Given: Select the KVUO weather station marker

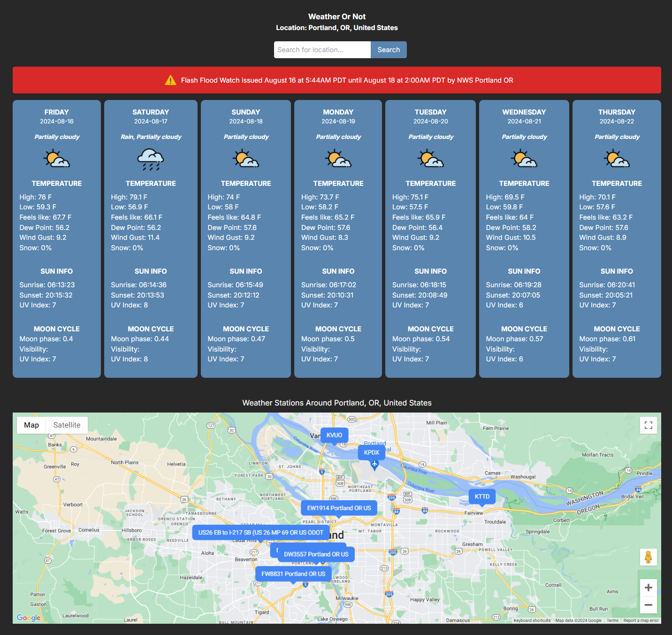Looking at the screenshot, I should tap(334, 435).
